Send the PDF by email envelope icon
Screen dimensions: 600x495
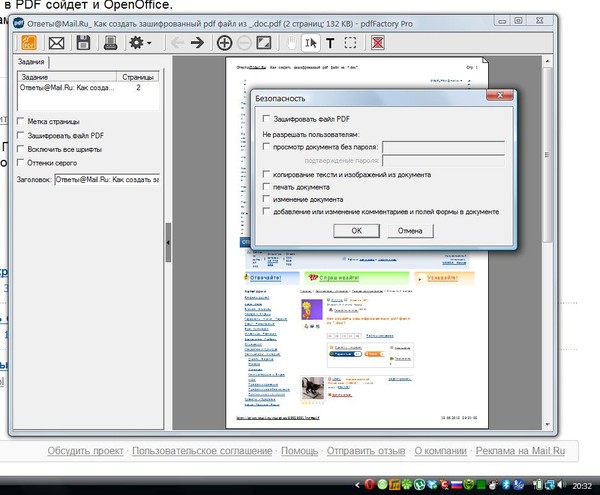[x=56, y=43]
